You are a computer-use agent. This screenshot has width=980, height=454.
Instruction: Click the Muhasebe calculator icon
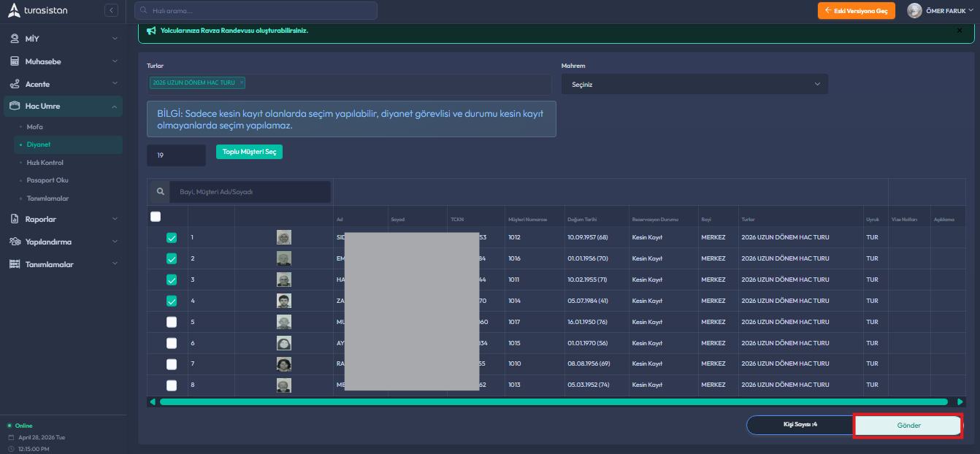15,61
